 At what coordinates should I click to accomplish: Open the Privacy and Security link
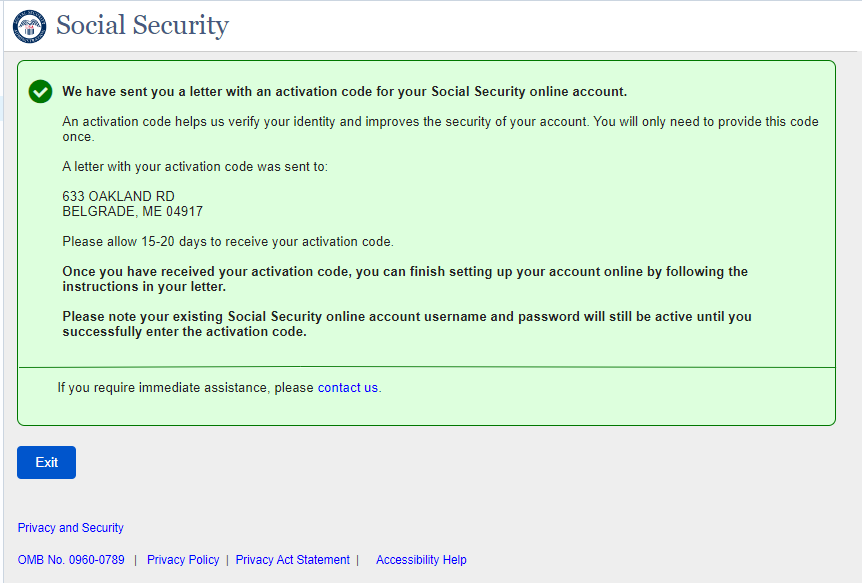click(x=71, y=528)
